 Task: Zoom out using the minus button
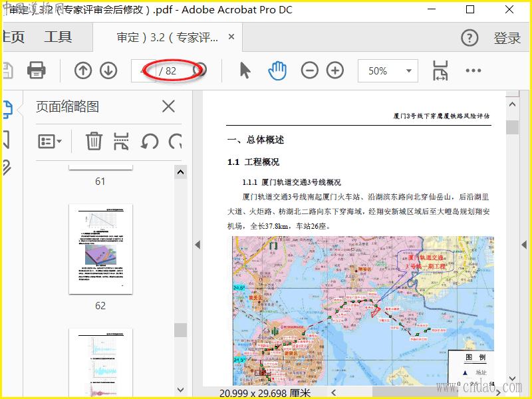pos(309,70)
